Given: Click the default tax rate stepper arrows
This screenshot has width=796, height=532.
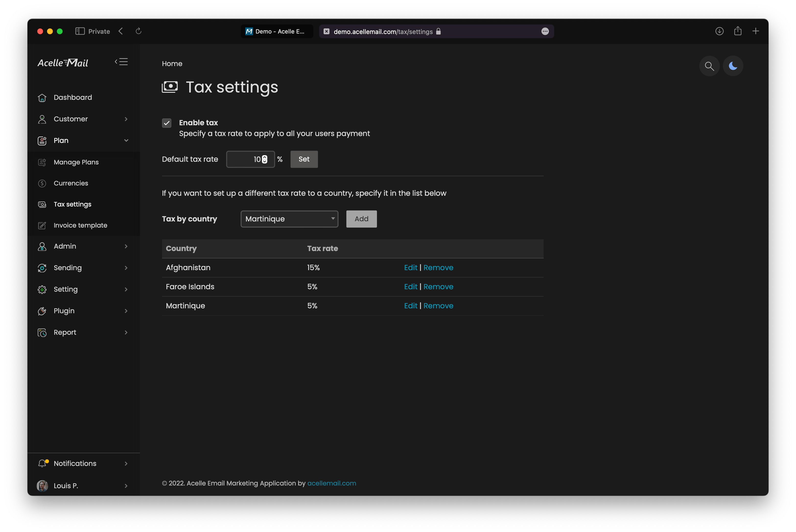Looking at the screenshot, I should click(x=265, y=159).
